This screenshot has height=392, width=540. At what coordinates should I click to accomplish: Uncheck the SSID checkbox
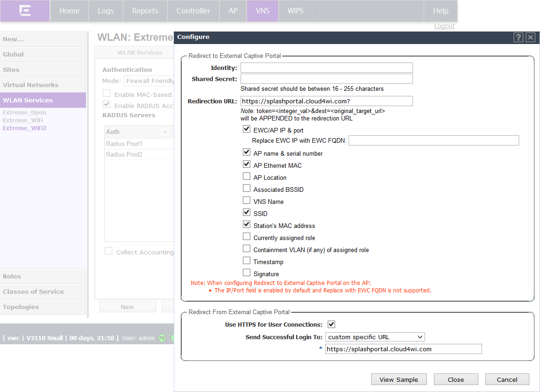pos(246,212)
